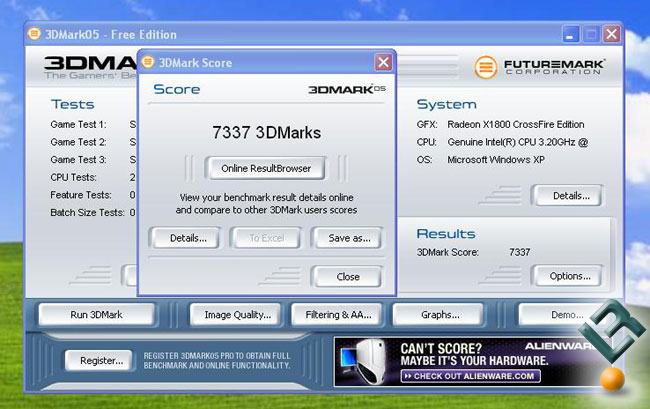Click the Game Test 1: label
Viewport: 650px width, 409px height.
78,124
